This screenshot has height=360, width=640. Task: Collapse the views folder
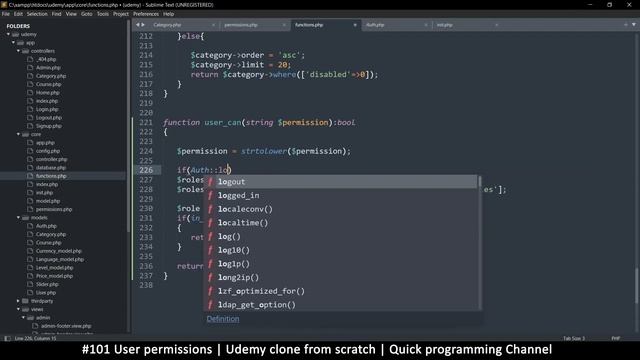click(18, 309)
